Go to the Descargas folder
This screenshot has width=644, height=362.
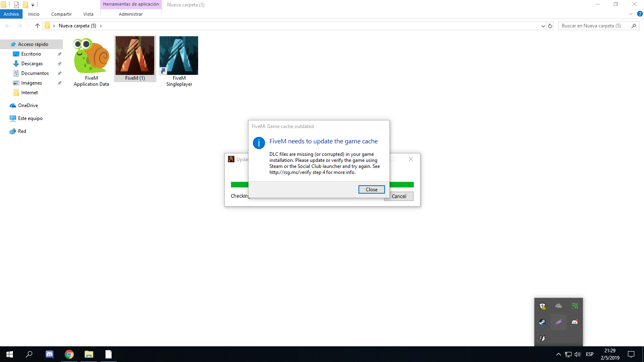pyautogui.click(x=32, y=64)
